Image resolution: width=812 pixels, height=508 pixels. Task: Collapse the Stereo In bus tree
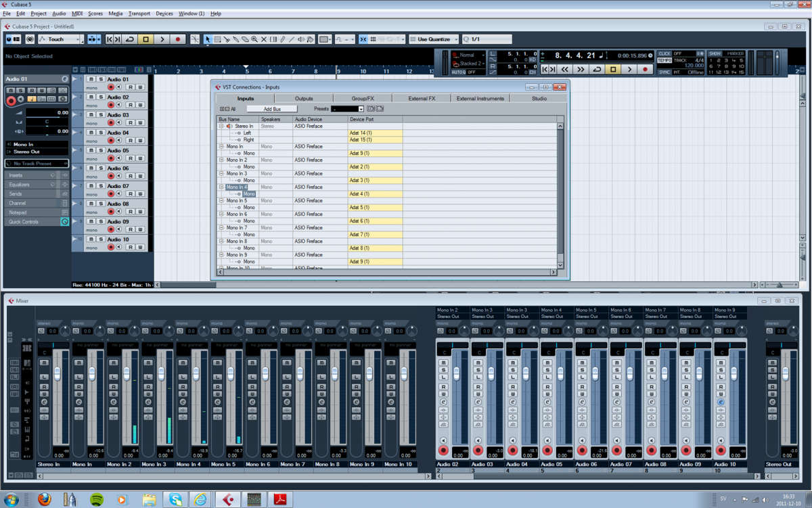tap(221, 126)
